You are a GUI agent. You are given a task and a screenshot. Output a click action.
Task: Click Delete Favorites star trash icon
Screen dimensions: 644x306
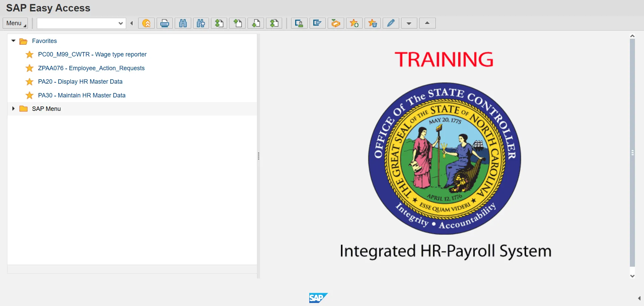[x=373, y=23]
